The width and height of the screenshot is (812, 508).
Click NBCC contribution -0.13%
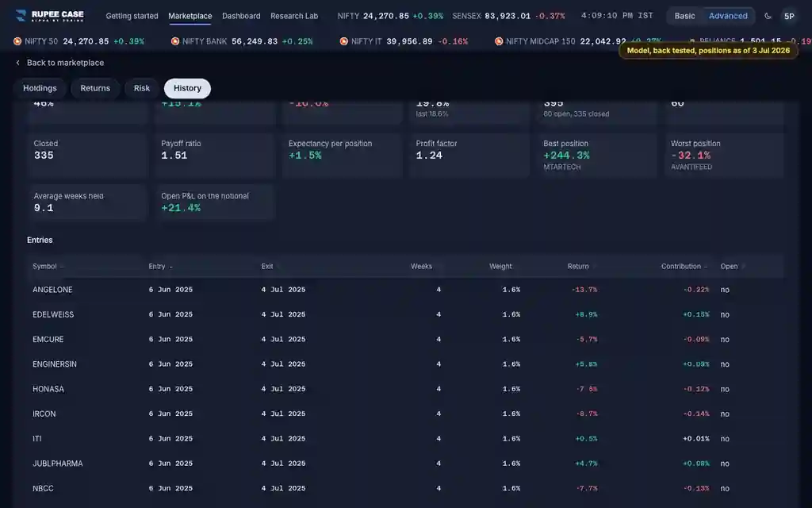[x=696, y=489]
